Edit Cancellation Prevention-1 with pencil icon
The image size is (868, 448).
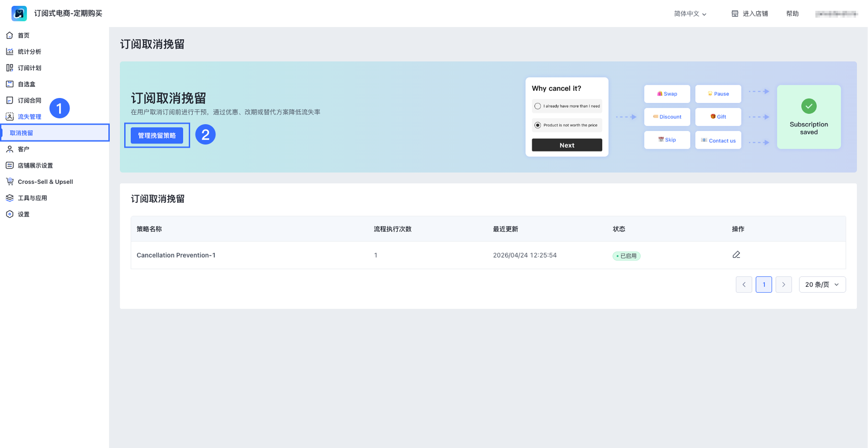[x=736, y=255]
